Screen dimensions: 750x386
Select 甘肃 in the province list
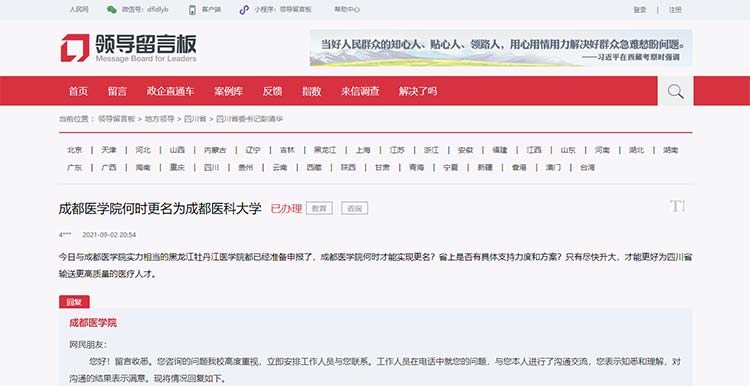[383, 167]
